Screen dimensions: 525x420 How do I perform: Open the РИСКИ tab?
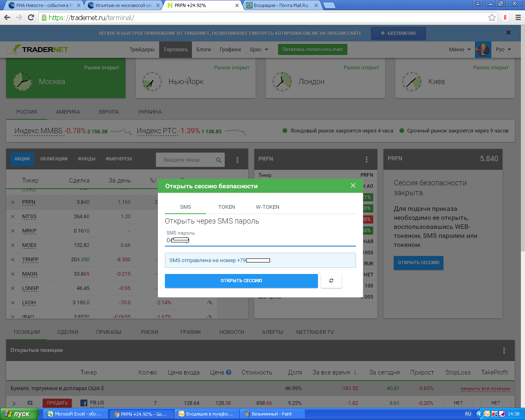(150, 332)
